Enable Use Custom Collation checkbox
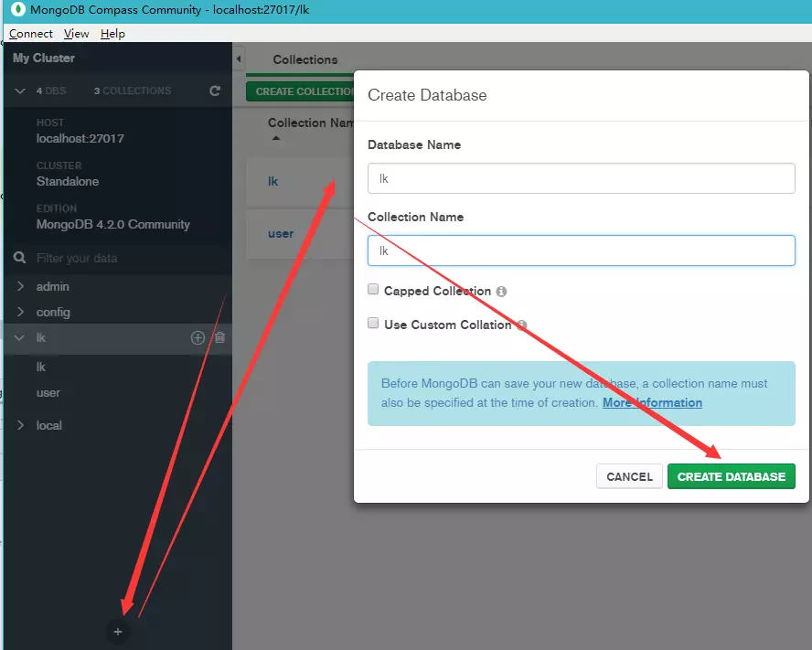 pyautogui.click(x=373, y=324)
